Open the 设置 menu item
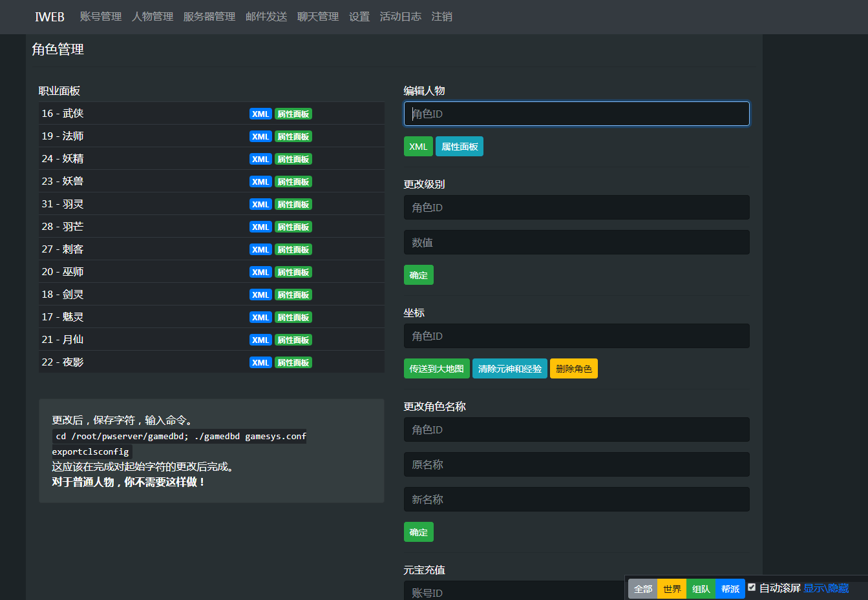Viewport: 868px width, 600px height. [359, 17]
